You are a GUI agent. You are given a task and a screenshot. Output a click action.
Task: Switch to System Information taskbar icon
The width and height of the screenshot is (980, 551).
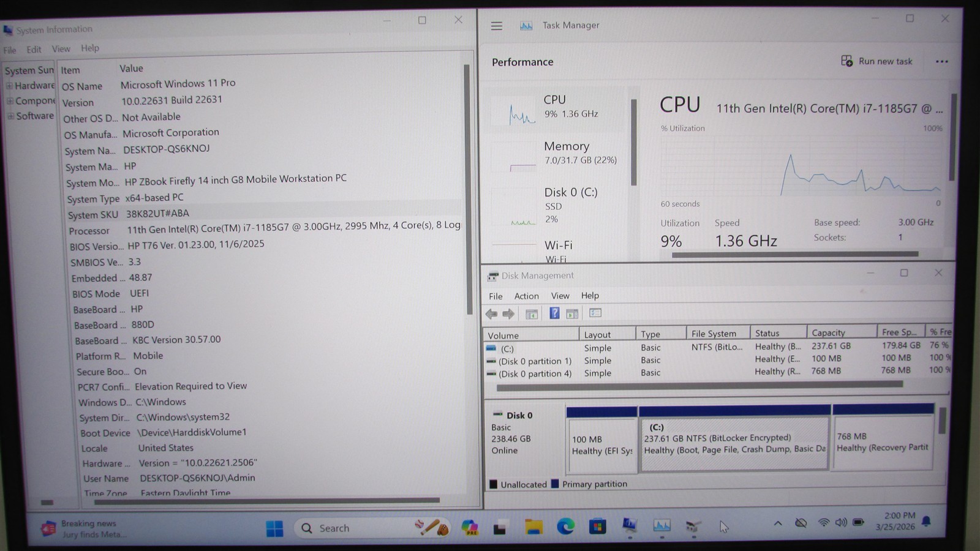pos(629,526)
